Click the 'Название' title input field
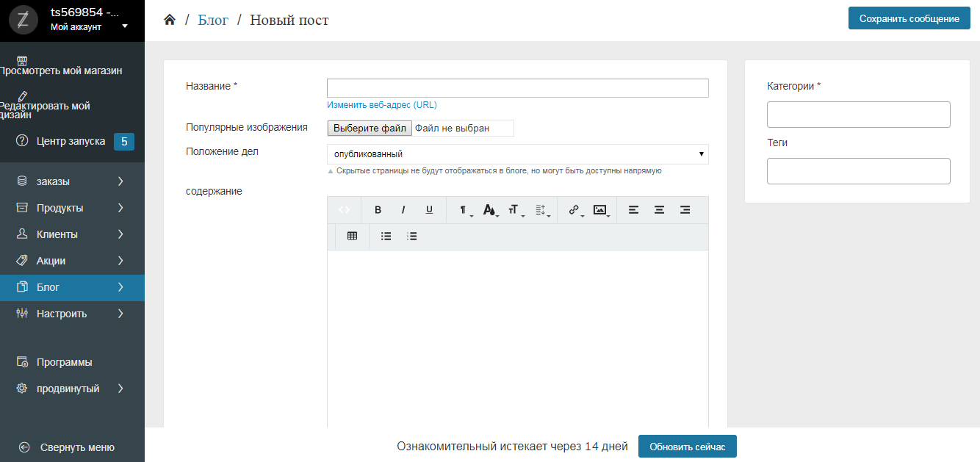This screenshot has width=980, height=462. tap(517, 88)
